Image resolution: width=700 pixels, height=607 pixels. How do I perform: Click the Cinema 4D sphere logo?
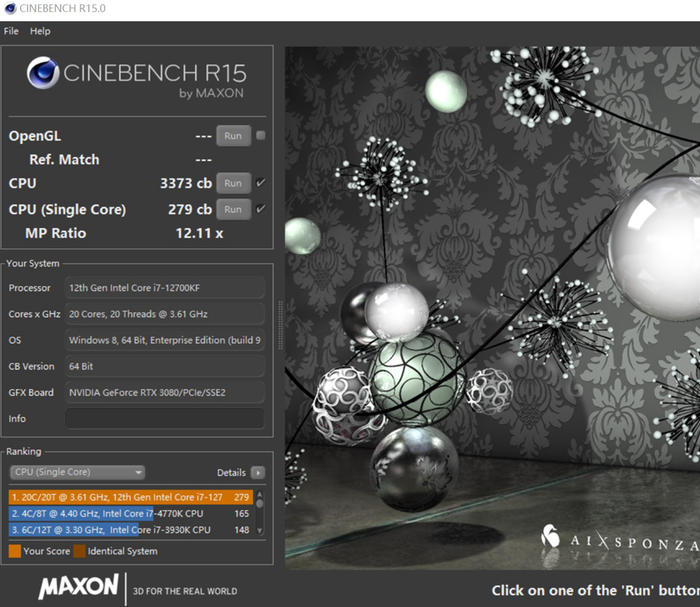(43, 75)
